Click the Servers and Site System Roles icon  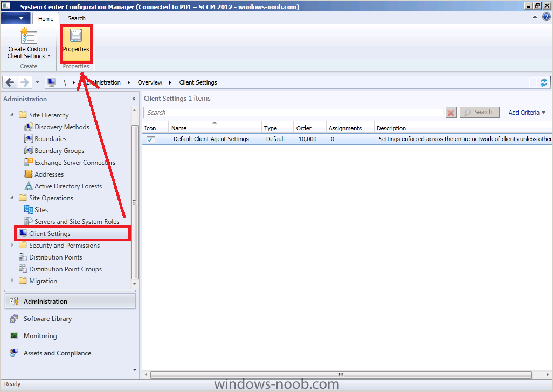28,221
